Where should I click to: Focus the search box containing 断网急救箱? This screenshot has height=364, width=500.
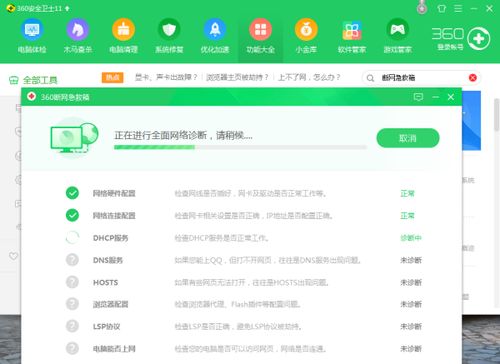[421, 78]
